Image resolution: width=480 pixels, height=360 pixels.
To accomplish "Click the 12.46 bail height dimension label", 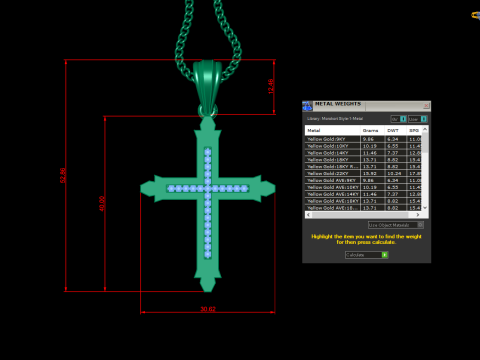I will pos(271,86).
